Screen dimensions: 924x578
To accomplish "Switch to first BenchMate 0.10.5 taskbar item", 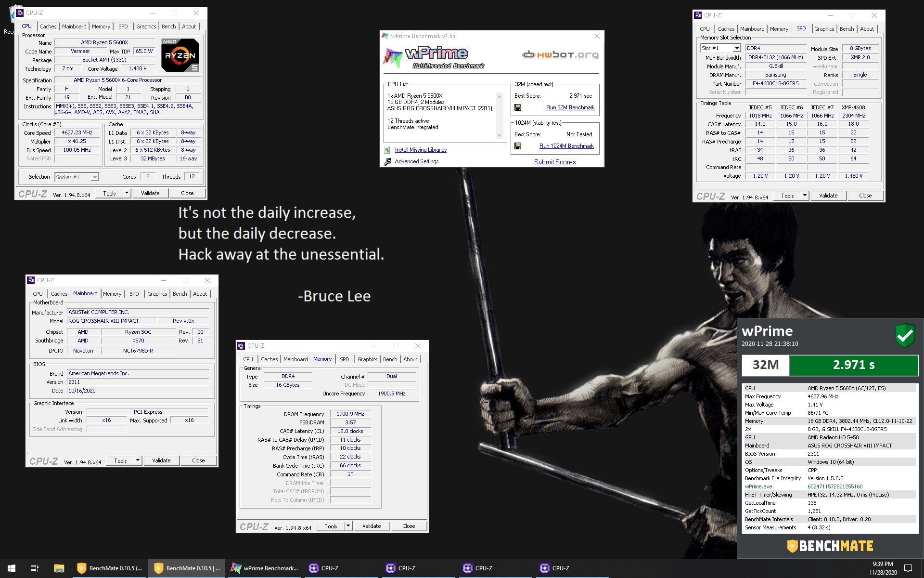I will pyautogui.click(x=110, y=568).
